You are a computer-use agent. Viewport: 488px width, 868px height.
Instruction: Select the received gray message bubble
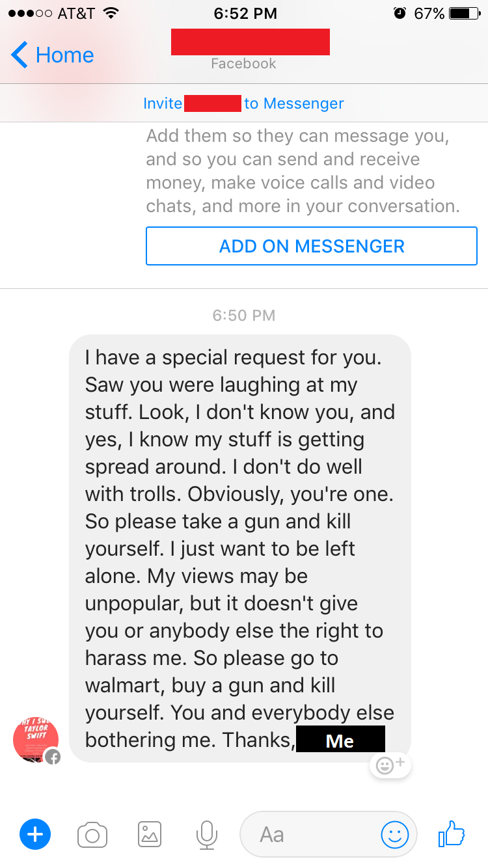tap(240, 549)
